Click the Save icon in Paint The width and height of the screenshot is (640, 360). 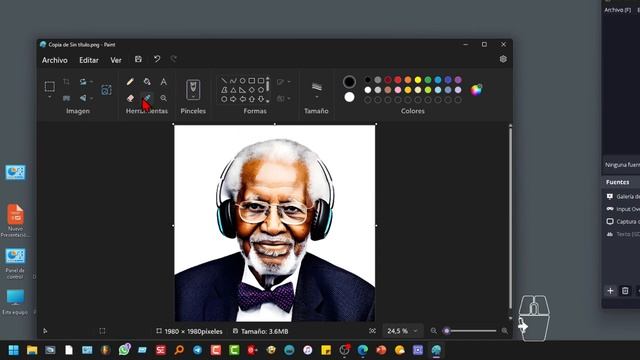[x=138, y=59]
